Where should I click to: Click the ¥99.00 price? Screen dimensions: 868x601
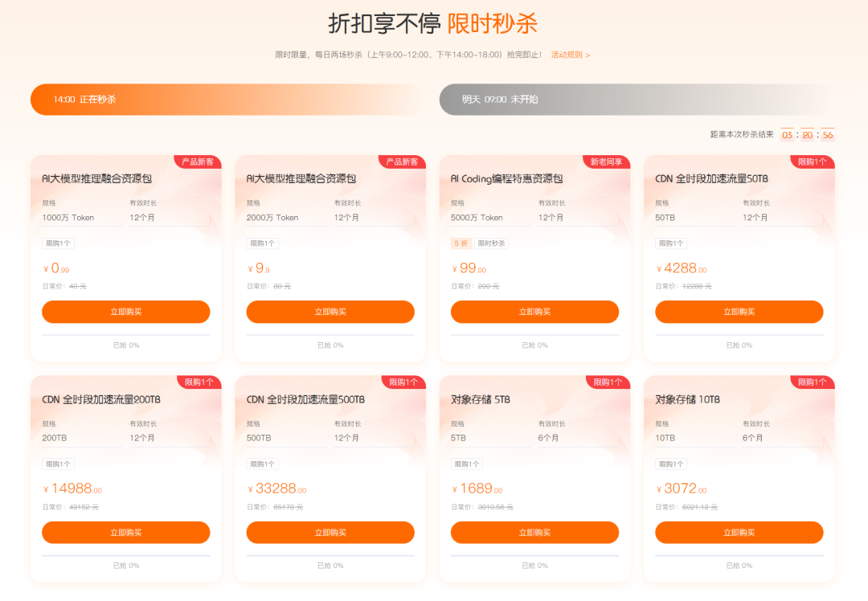pyautogui.click(x=469, y=268)
